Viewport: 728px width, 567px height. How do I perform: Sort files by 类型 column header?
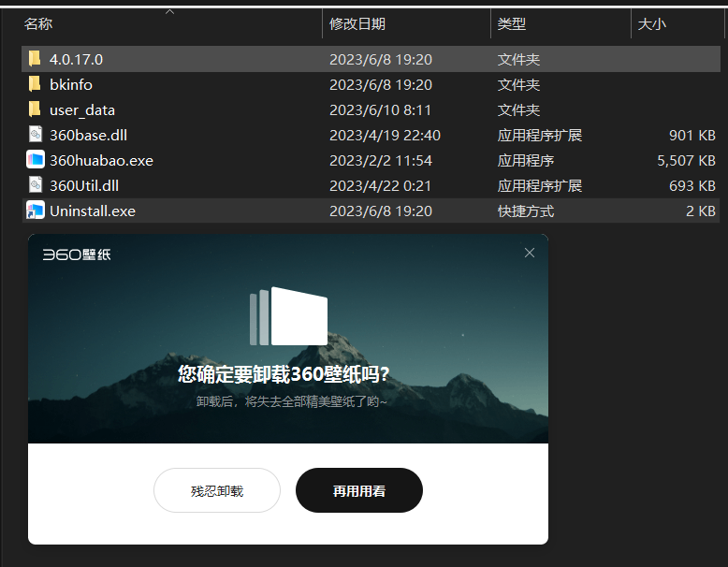click(x=511, y=23)
